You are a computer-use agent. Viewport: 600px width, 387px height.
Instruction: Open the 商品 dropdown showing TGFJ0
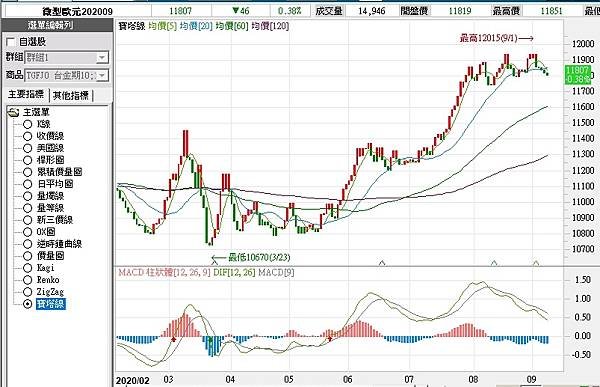click(x=102, y=75)
